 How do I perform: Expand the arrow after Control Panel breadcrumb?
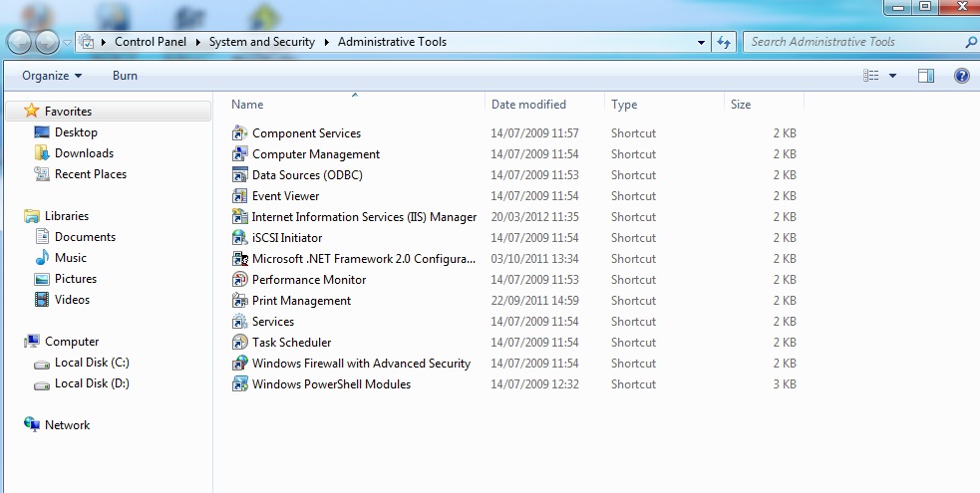pos(198,43)
